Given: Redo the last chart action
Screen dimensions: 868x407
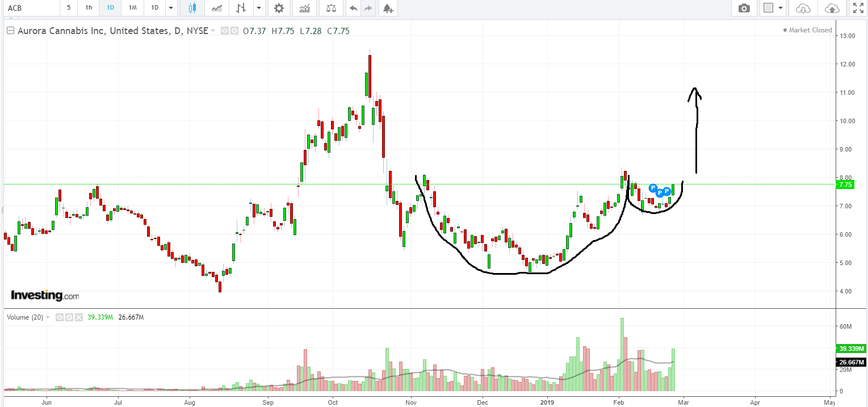Looking at the screenshot, I should [368, 8].
